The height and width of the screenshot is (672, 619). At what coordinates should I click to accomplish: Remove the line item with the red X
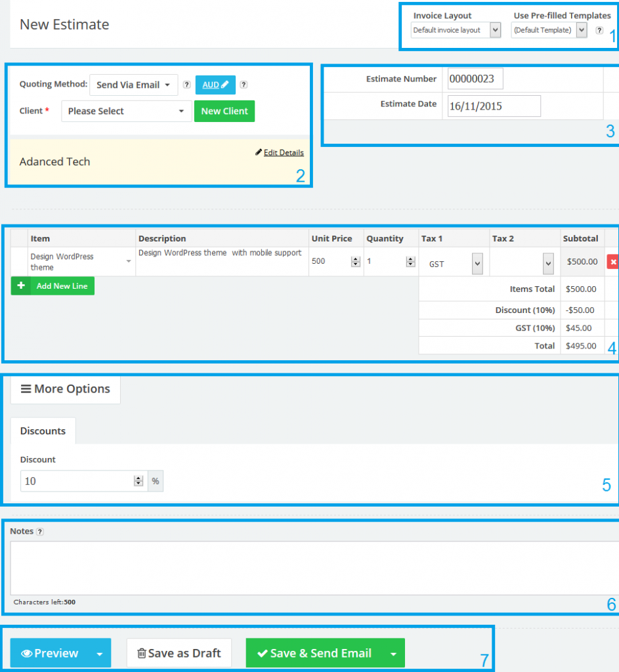pyautogui.click(x=612, y=261)
